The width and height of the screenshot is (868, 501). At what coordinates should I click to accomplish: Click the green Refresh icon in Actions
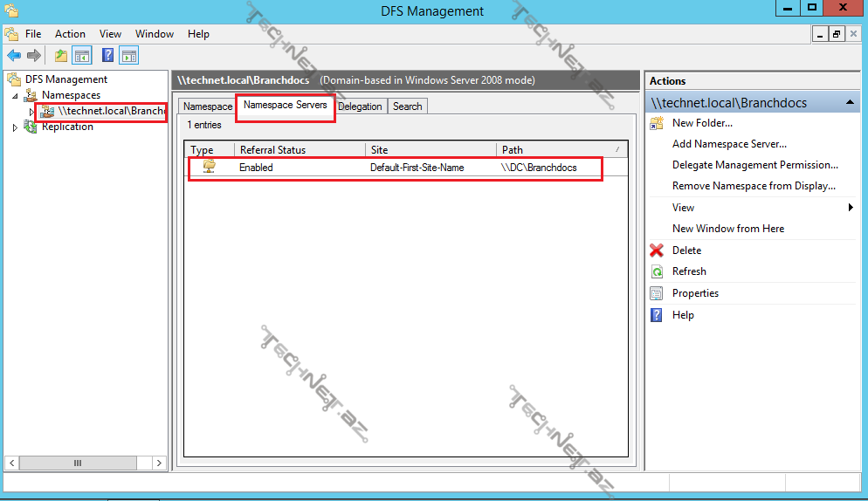coord(657,271)
